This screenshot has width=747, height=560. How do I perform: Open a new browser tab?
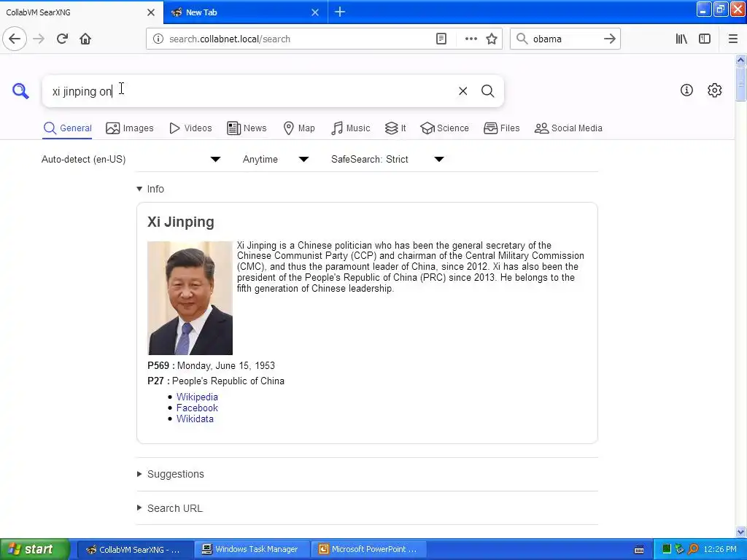(x=340, y=12)
